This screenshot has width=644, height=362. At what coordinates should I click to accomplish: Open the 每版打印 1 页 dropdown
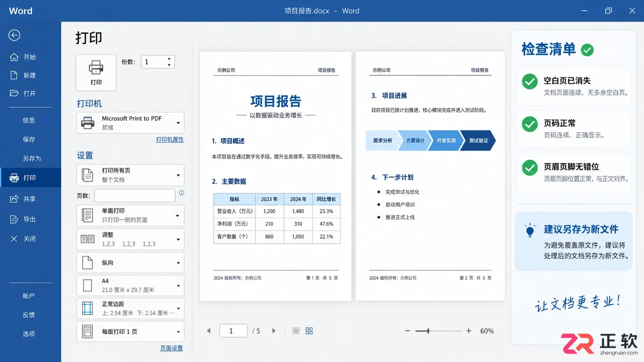point(131,332)
